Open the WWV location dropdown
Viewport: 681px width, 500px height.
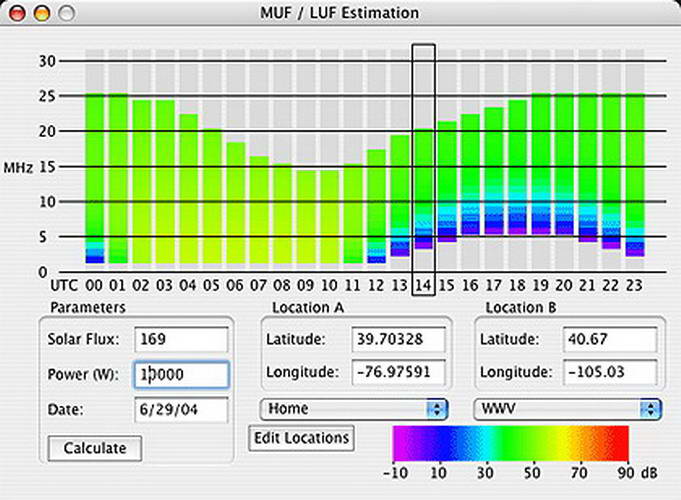[x=566, y=408]
